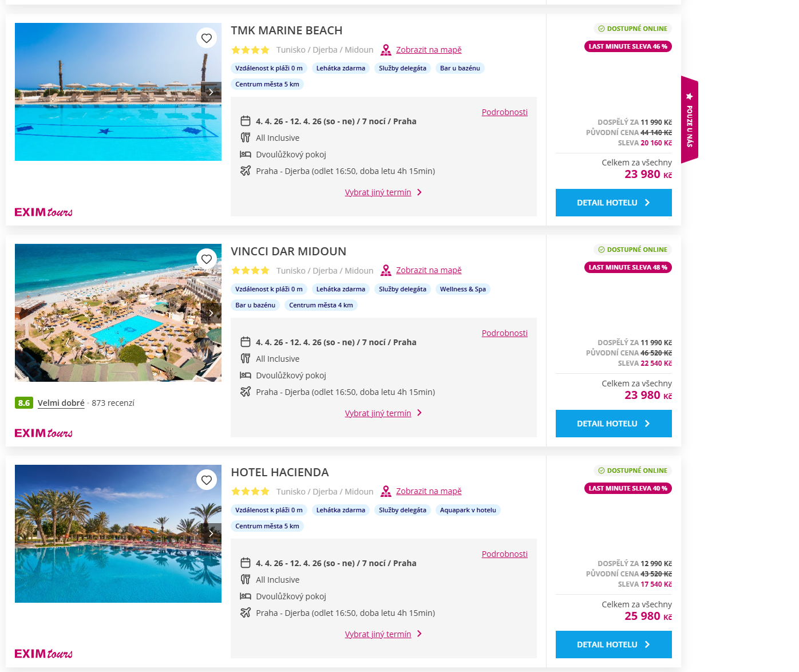Open Podrobnosti for TMK Marine Beach
Screen dimensions: 799x672
point(504,112)
